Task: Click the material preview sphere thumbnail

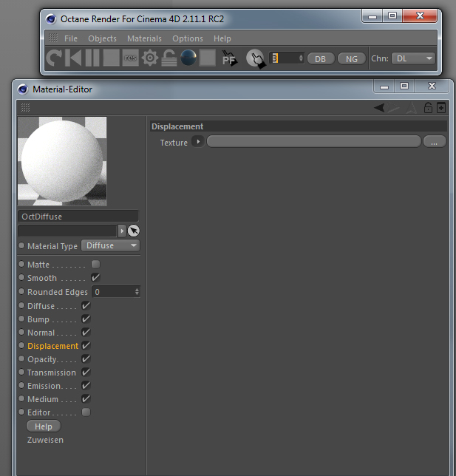Action: click(63, 161)
